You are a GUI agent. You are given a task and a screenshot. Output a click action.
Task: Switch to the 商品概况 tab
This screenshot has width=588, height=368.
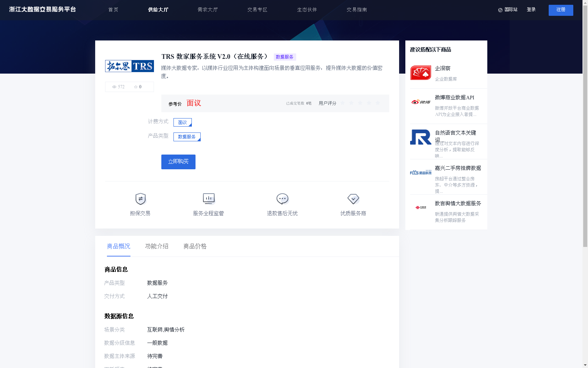point(119,246)
